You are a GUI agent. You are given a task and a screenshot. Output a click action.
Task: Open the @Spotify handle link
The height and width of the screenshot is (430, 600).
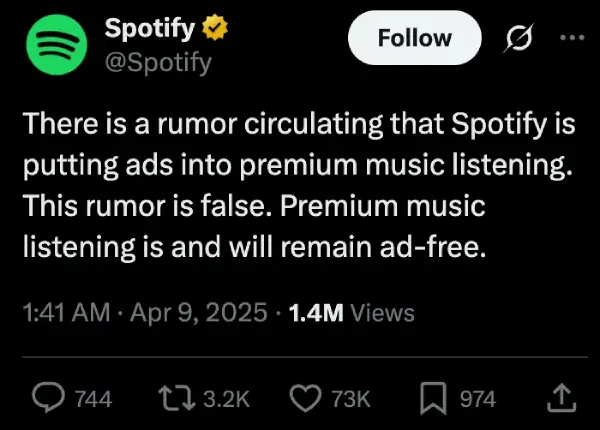[158, 65]
